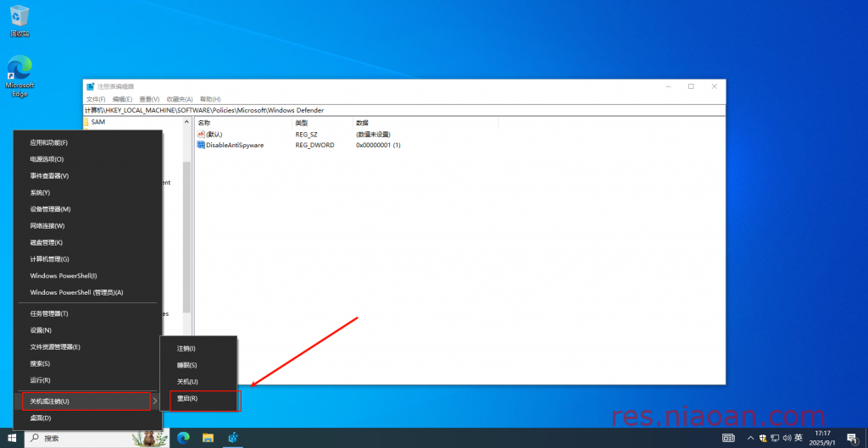This screenshot has height=448, width=868.
Task: Click the 数据 column header
Action: click(426, 123)
